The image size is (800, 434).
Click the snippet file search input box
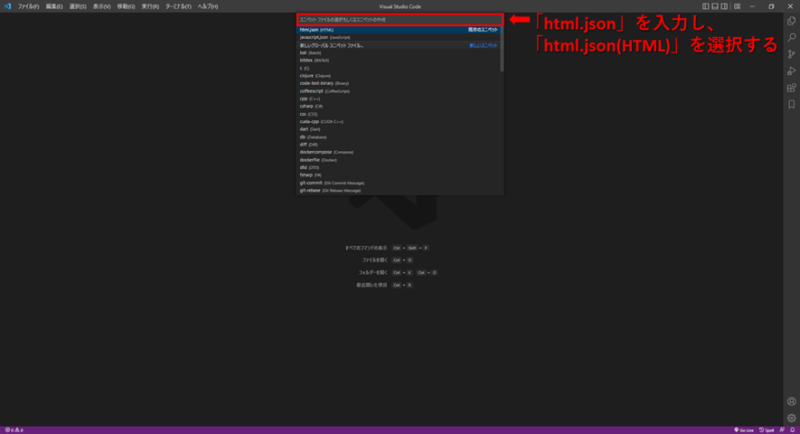pos(400,19)
